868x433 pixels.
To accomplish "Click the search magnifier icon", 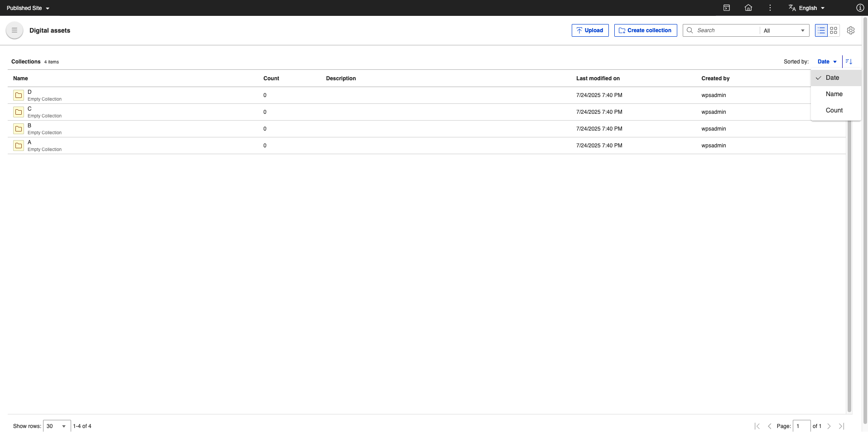I will (x=690, y=30).
